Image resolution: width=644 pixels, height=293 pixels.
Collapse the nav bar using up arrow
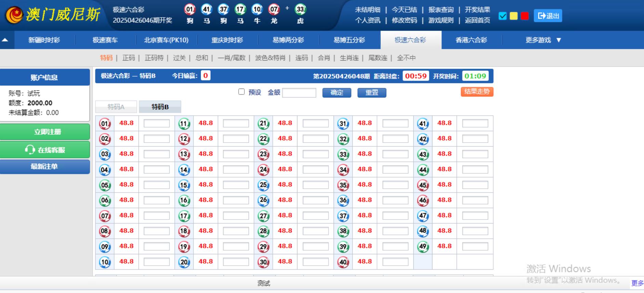click(x=5, y=40)
